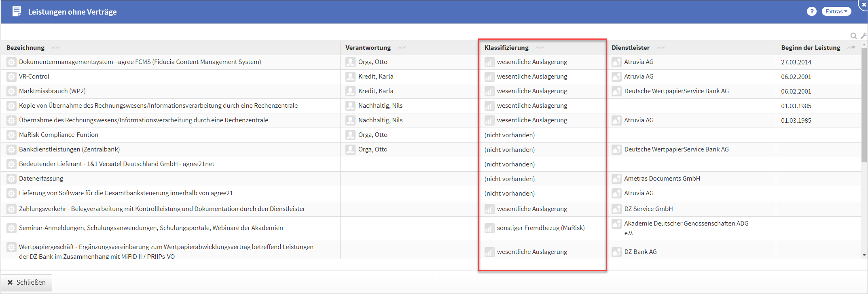
Task: Click the document icon in the title bar
Action: 17,11
